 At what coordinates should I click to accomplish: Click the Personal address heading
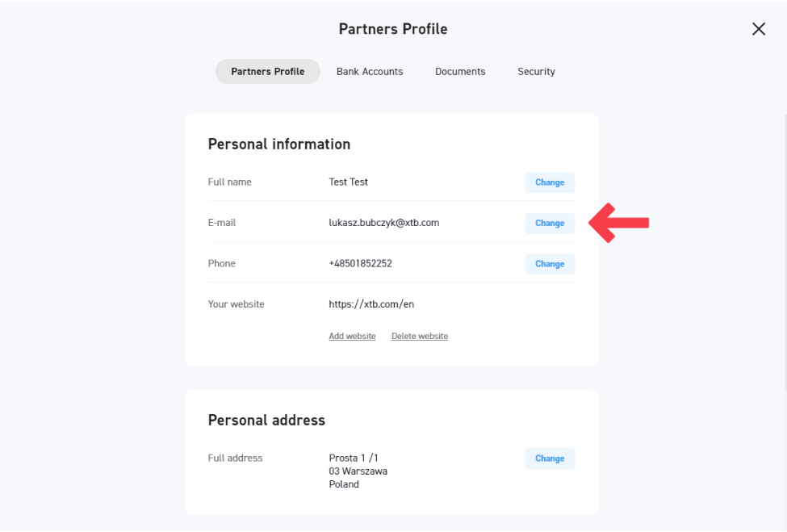click(x=266, y=421)
